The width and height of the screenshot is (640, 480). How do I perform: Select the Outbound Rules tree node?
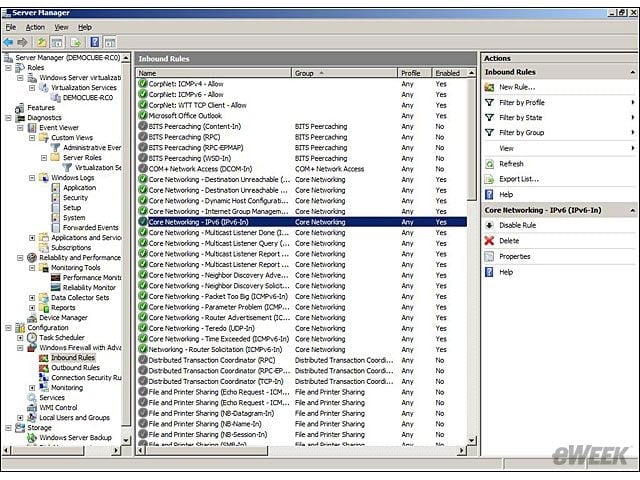pyautogui.click(x=75, y=368)
